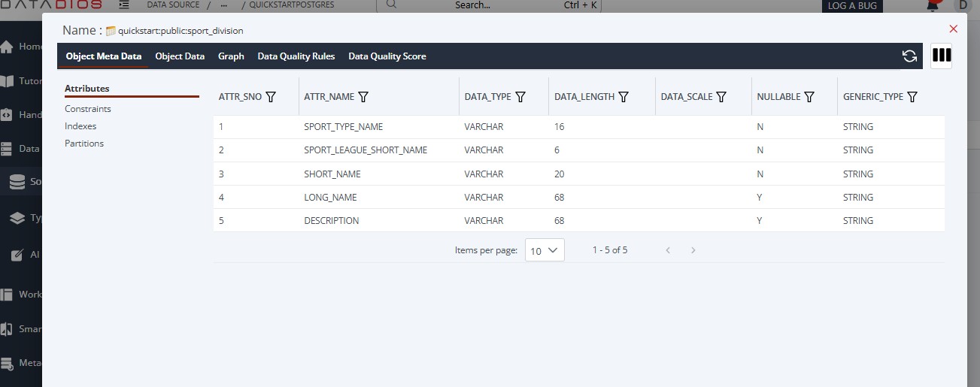Open the filter for DATA_TYPE
The image size is (980, 387).
coord(520,97)
